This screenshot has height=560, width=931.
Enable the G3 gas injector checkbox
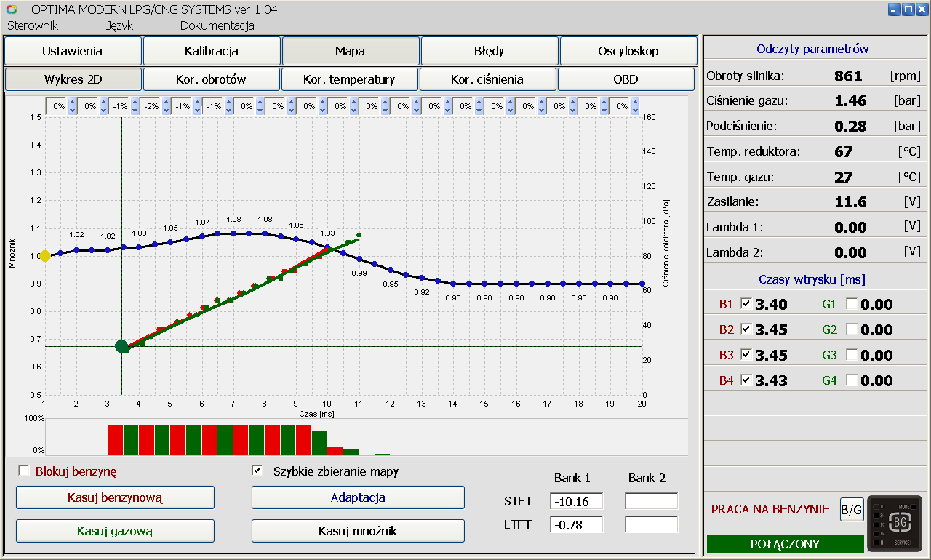pos(852,355)
